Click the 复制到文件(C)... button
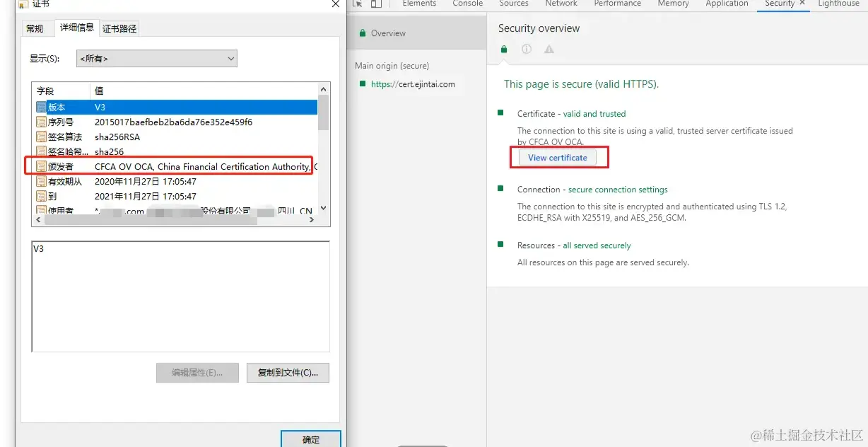 [x=288, y=373]
